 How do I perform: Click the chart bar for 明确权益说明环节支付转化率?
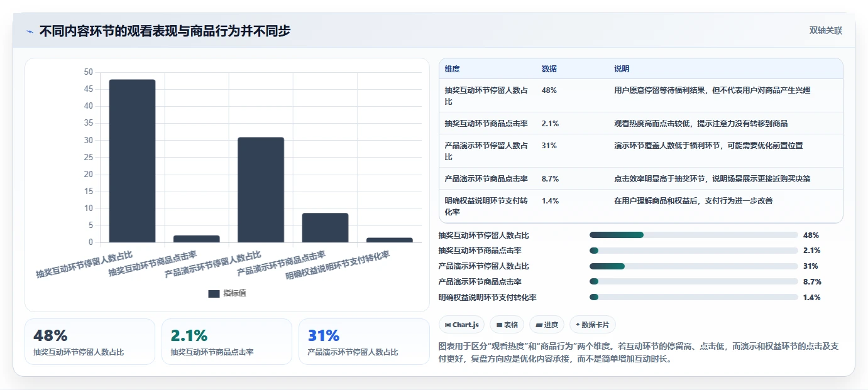pyautogui.click(x=390, y=240)
